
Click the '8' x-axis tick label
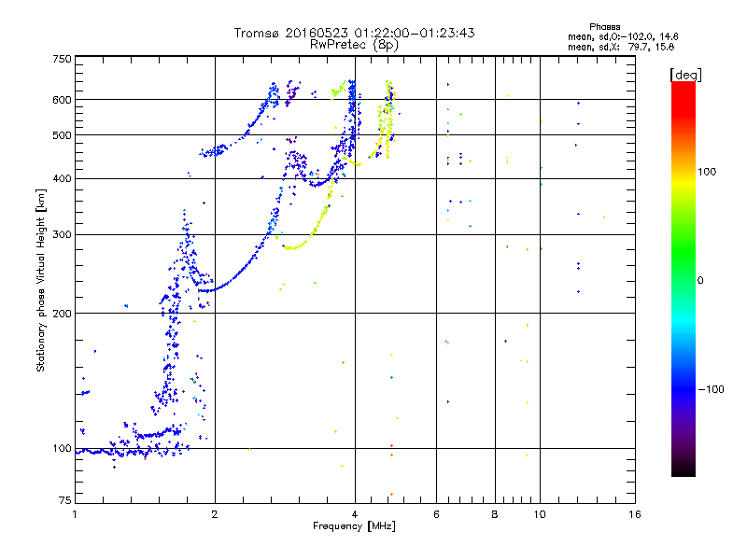(x=495, y=514)
